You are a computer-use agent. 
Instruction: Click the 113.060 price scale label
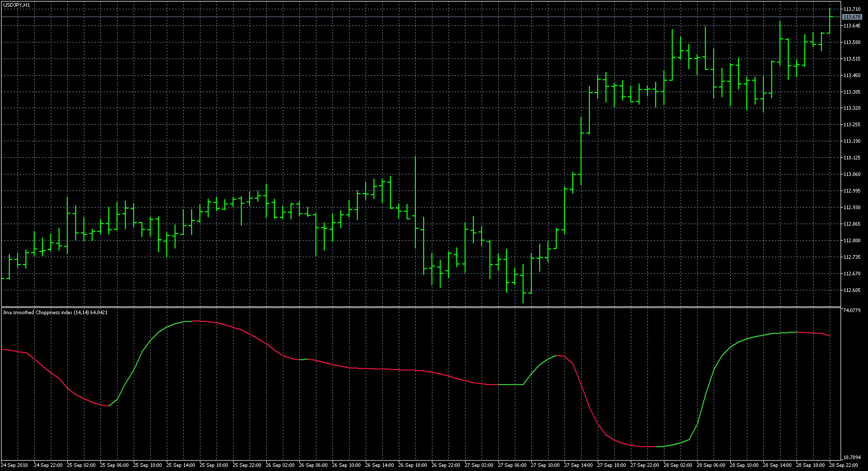tap(852, 174)
